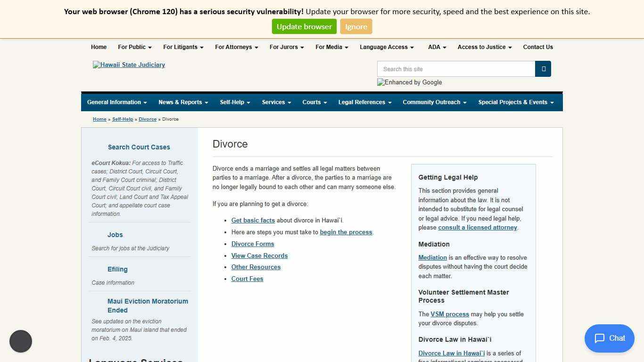The image size is (644, 362).
Task: Click the Hawaii State Judiciary logo
Action: coord(129,65)
